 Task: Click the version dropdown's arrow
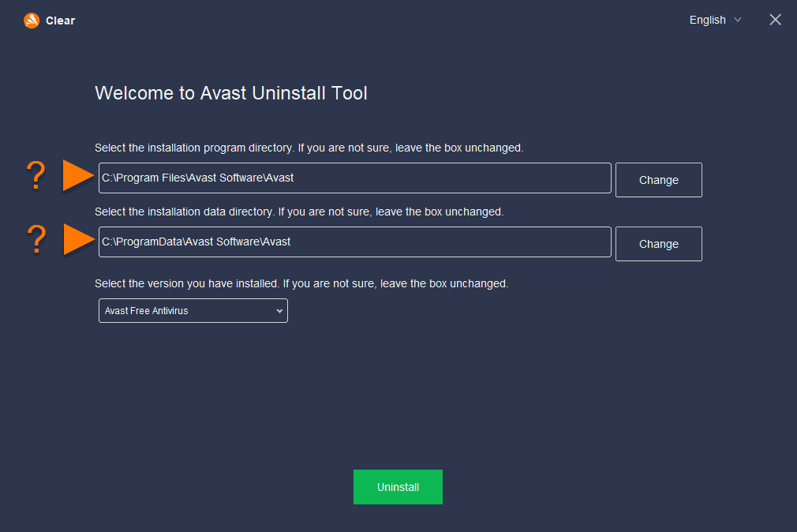pyautogui.click(x=279, y=311)
